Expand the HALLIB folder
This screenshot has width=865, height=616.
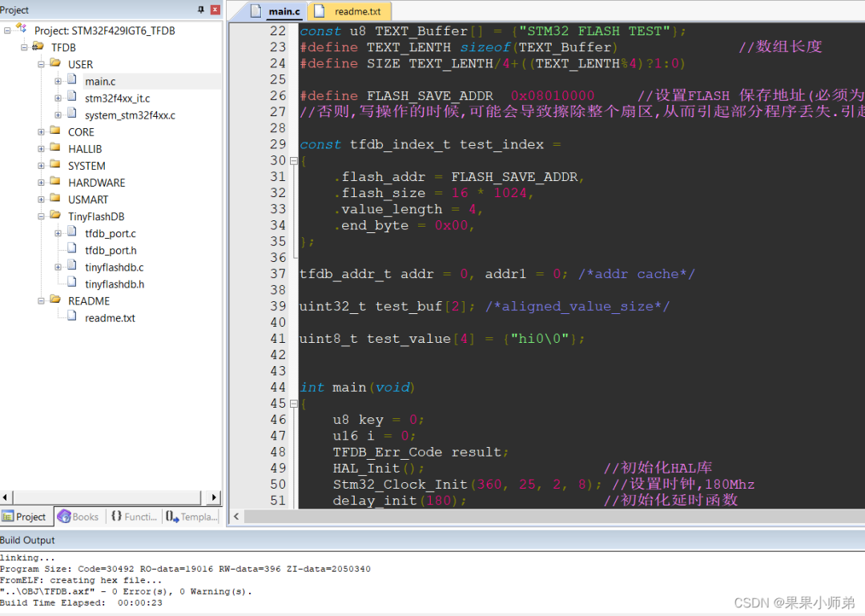tap(41, 149)
